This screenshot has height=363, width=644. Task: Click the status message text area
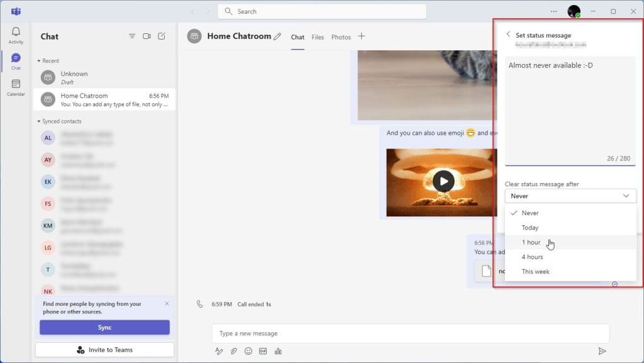coord(570,111)
